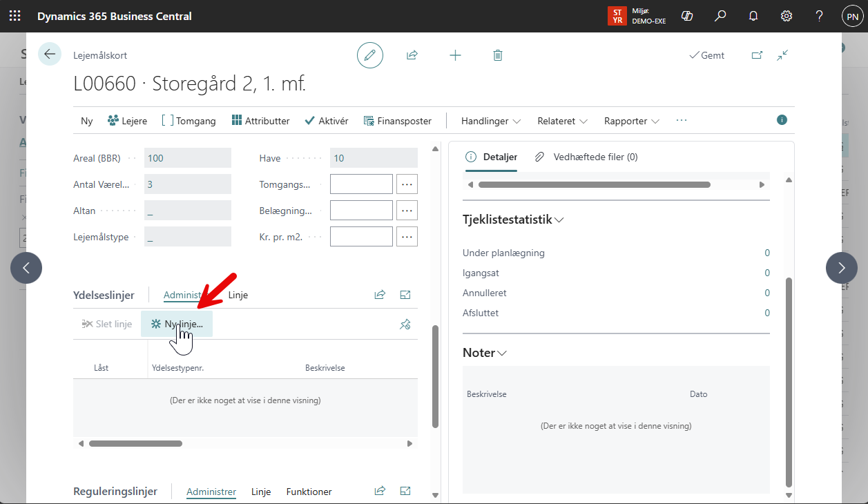Screen dimensions: 868x504
Task: Click the Ny linje button
Action: (177, 324)
